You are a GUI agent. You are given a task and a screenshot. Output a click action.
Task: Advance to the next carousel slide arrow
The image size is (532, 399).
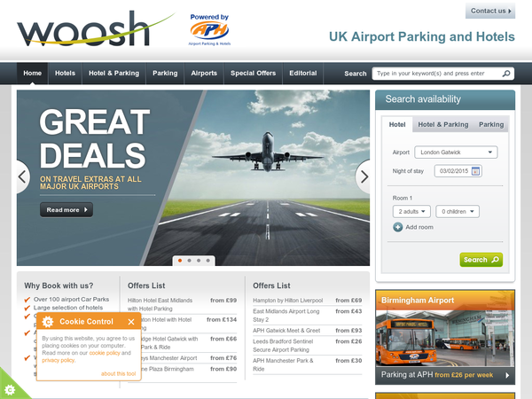point(364,176)
